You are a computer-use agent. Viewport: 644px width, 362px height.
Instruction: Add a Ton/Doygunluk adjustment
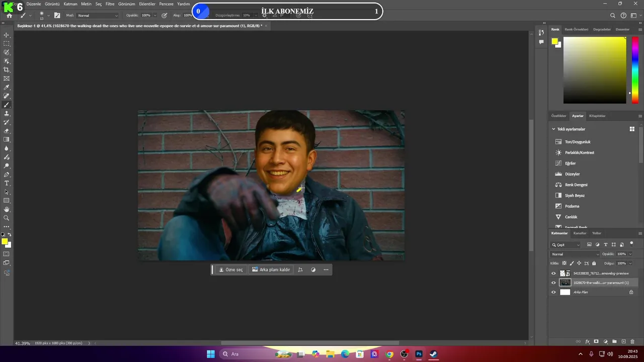[578, 142]
